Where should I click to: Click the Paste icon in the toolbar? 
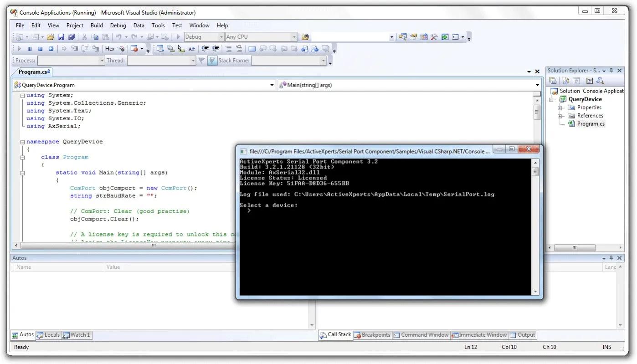point(105,37)
